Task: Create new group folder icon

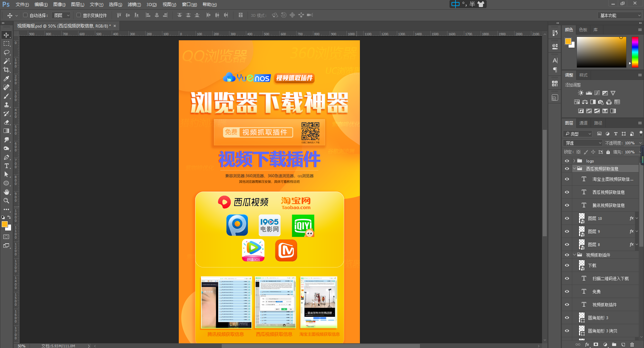Action: point(614,345)
